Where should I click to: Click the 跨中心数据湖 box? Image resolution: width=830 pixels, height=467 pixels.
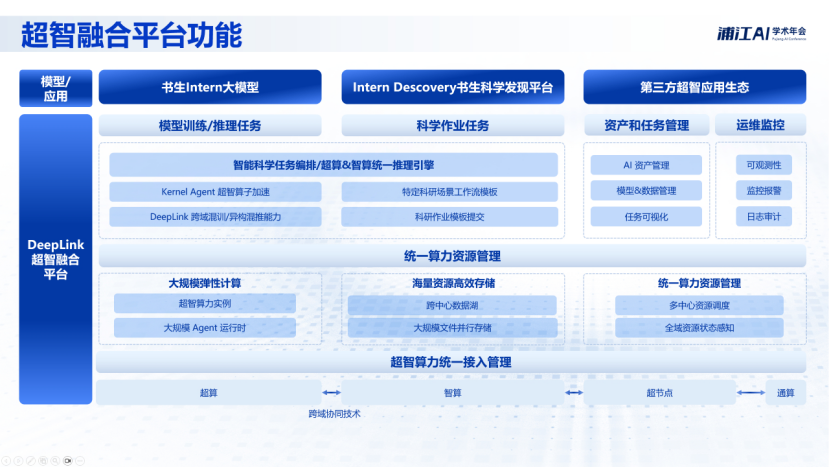tap(452, 304)
